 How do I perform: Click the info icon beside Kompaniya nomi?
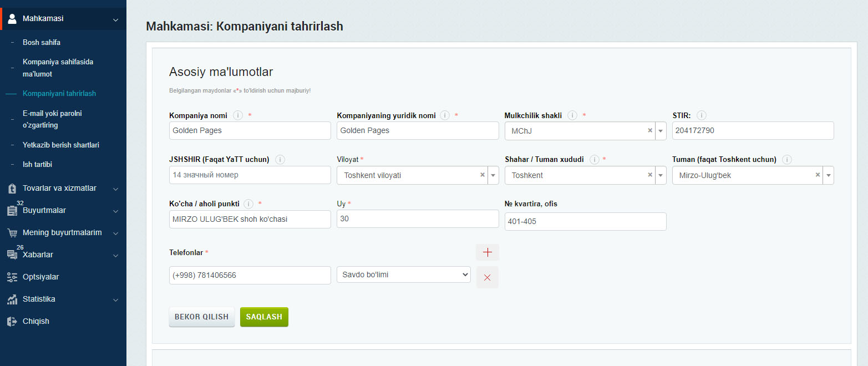tap(238, 115)
